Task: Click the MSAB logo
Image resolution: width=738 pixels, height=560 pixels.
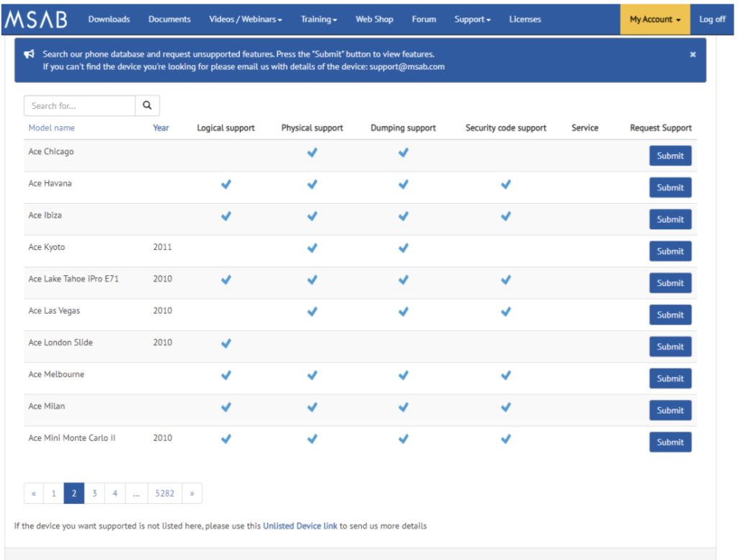Action: (x=36, y=19)
